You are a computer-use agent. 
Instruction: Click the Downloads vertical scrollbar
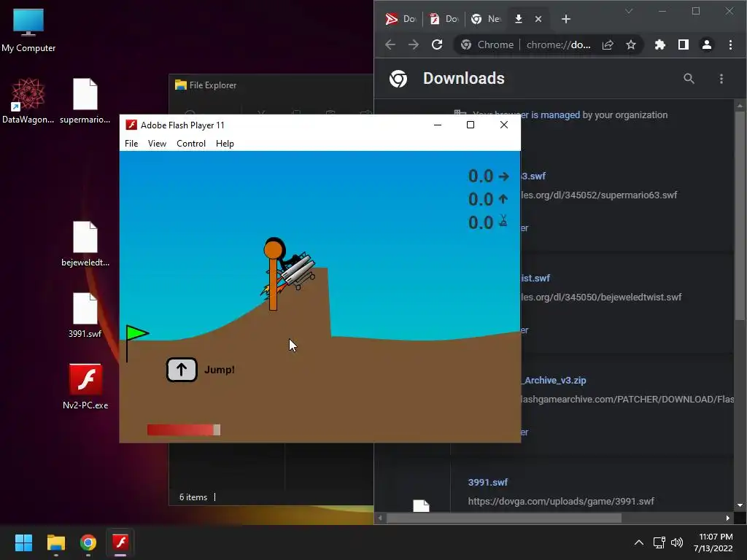tap(740, 215)
